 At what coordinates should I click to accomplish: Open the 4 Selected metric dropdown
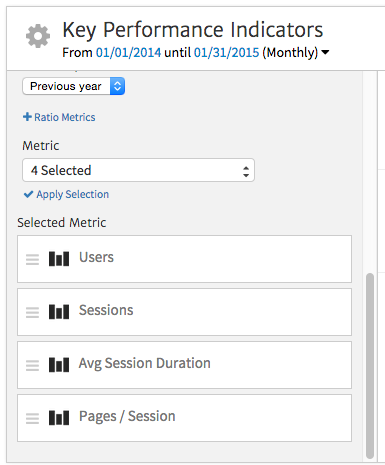tap(138, 170)
